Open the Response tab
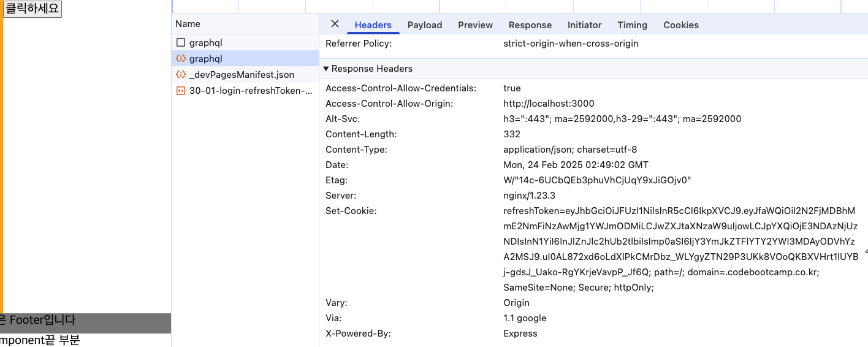 530,25
